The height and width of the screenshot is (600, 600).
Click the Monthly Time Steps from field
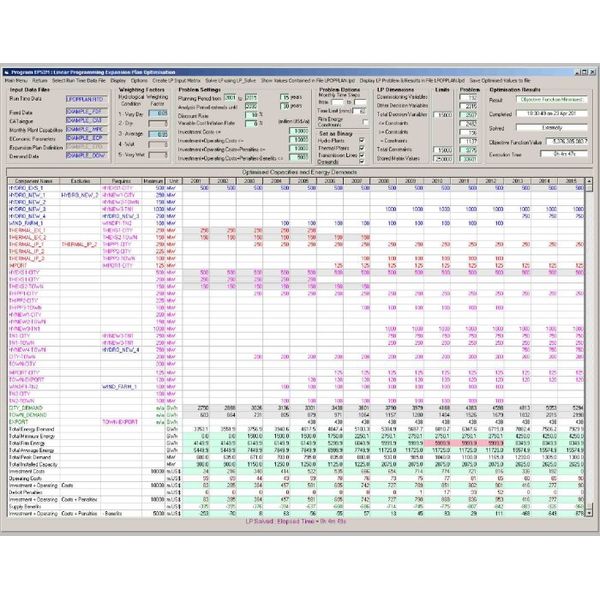click(x=338, y=103)
